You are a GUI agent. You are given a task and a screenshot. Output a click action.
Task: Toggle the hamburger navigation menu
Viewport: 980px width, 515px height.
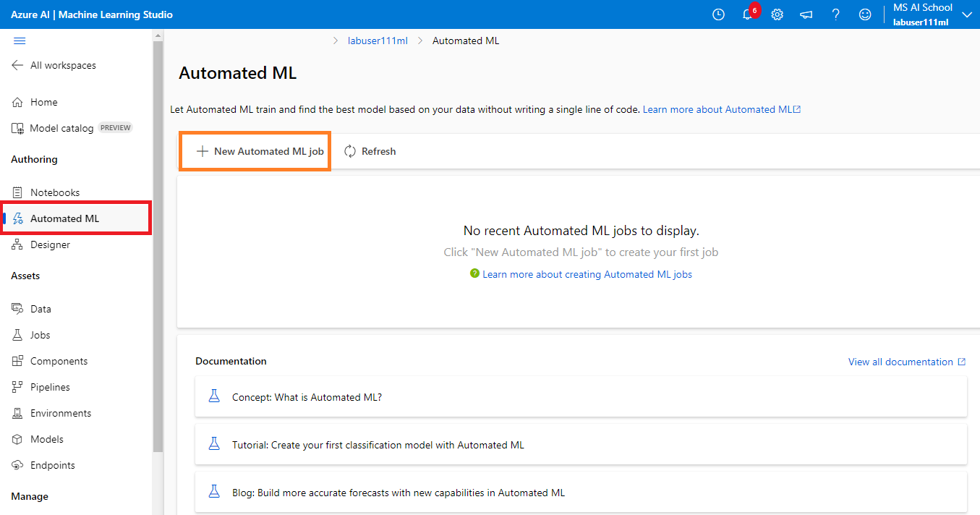point(20,41)
